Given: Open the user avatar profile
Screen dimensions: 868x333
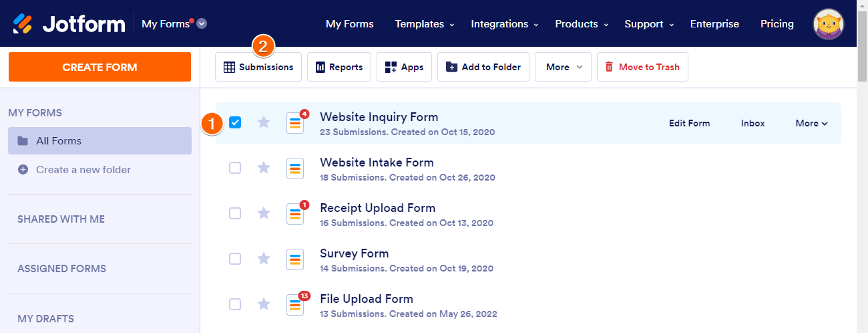Looking at the screenshot, I should [828, 24].
